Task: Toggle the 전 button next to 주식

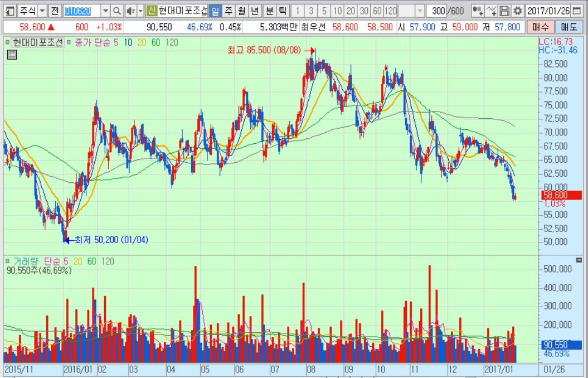Action: coord(55,11)
